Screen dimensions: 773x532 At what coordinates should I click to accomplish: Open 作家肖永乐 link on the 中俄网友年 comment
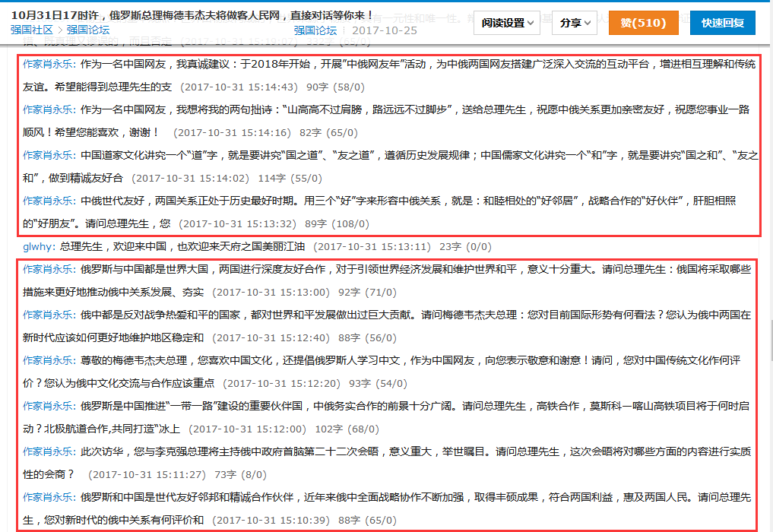(x=49, y=64)
